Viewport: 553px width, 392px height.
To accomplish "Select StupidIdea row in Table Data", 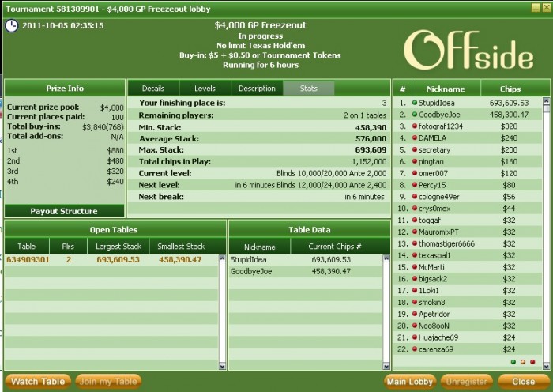I will point(306,260).
